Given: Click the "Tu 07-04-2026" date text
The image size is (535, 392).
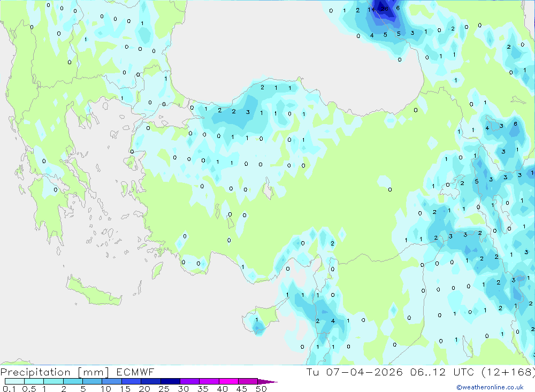Looking at the screenshot, I should click(x=354, y=372).
